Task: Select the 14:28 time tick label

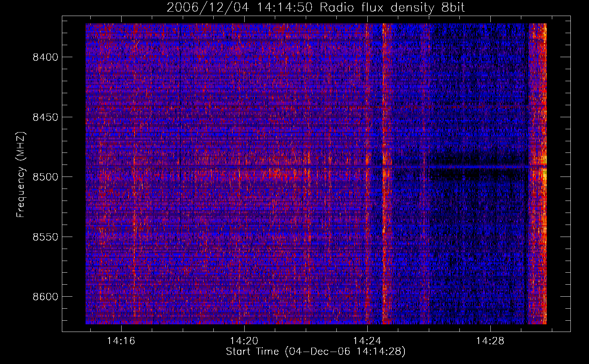Action: pos(490,341)
